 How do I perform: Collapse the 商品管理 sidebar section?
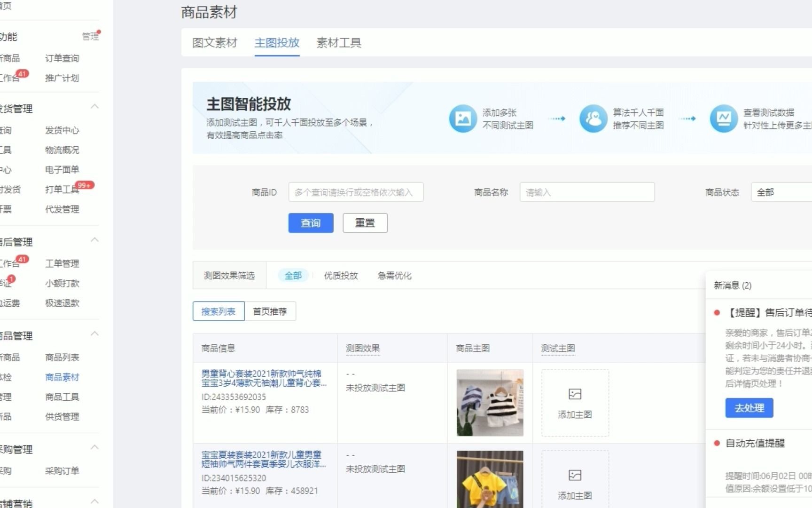coord(94,333)
